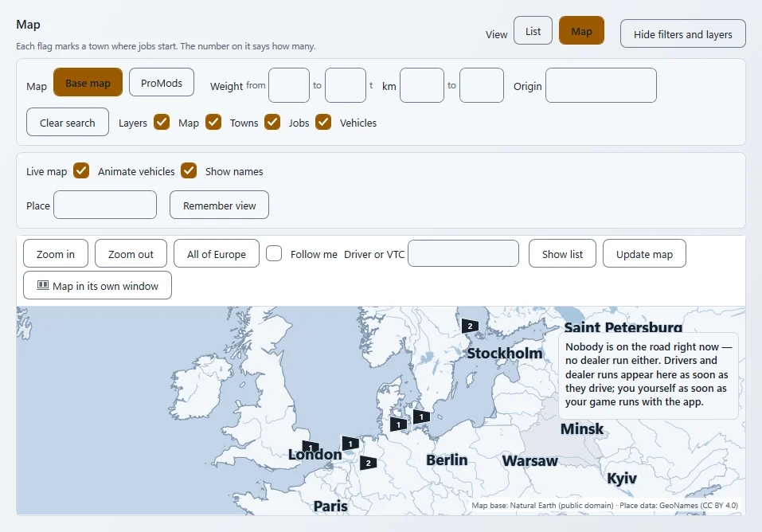Viewport: 762px width, 532px height.
Task: Click the job flag marked 2 above Stockholm
Action: 470,326
